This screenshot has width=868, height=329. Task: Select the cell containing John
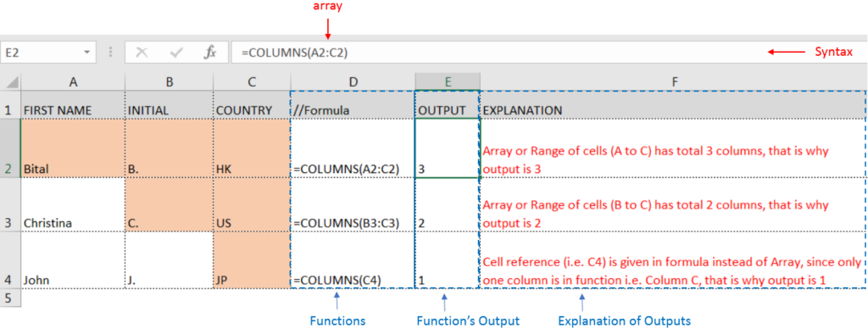tap(73, 260)
